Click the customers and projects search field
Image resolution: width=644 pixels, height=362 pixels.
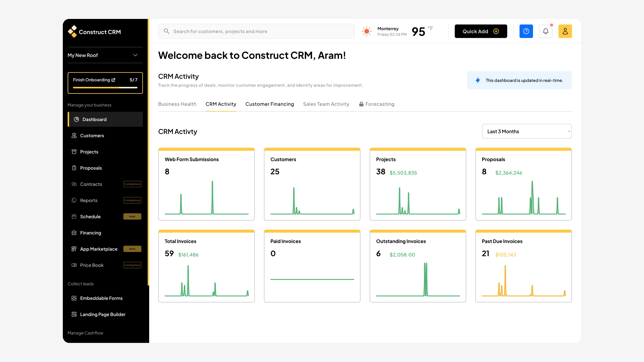tap(256, 31)
